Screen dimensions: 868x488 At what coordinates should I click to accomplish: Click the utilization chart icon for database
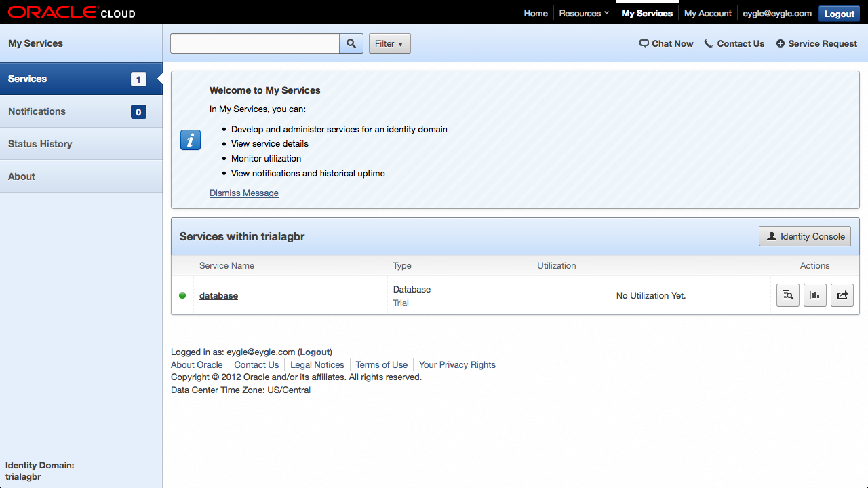click(814, 295)
